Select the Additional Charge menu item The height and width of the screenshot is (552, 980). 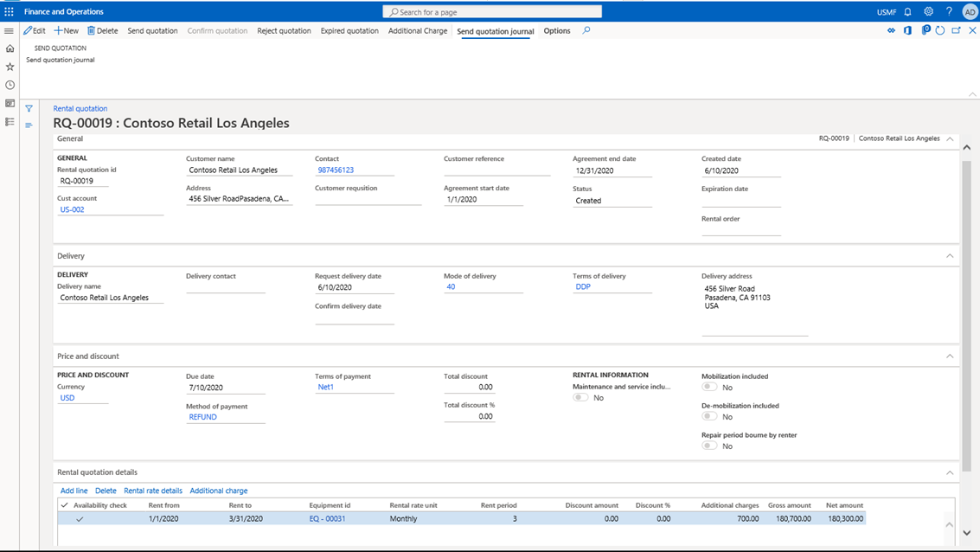tap(418, 31)
